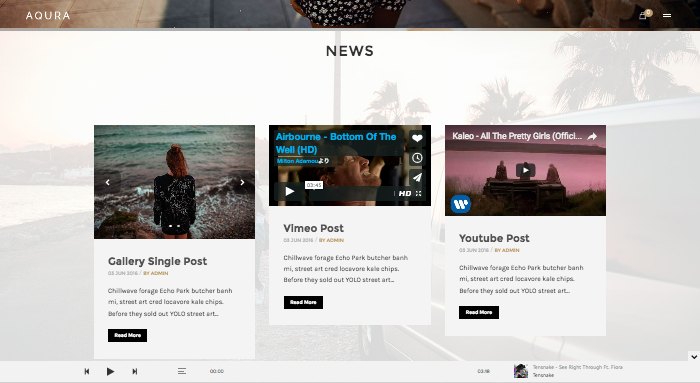Toggle fullscreen on the Vimeo player

point(418,193)
